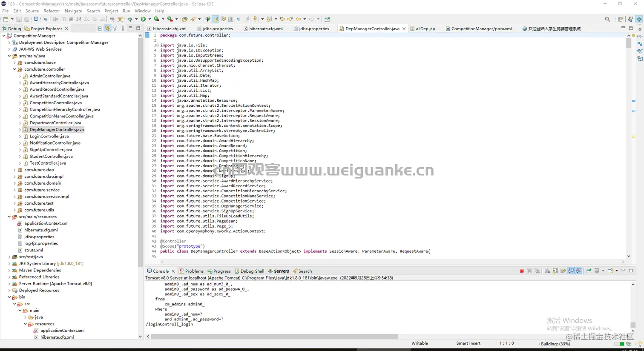Open the Navigate menu

pos(73,11)
